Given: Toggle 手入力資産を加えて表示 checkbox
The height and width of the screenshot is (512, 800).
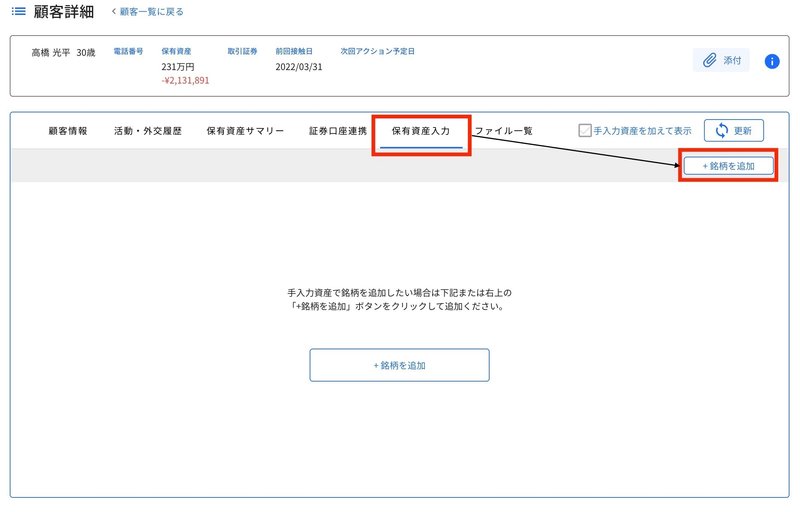Looking at the screenshot, I should point(585,131).
